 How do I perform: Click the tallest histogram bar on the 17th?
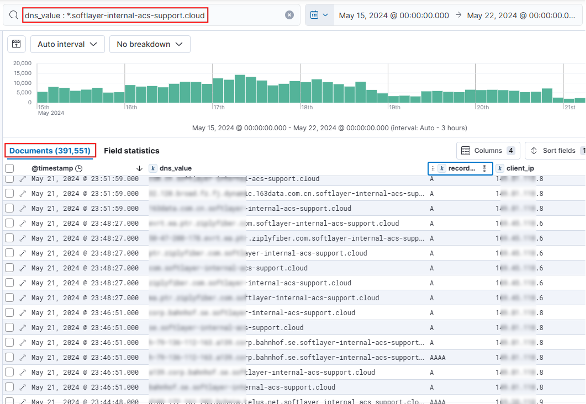tap(240, 89)
